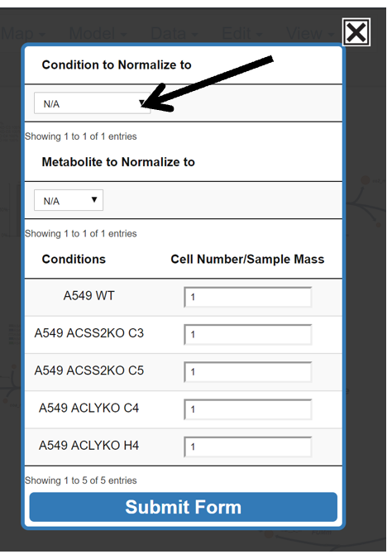Viewport: 392px width, 559px height.
Task: Select the Cell Number/Sample Mass column header
Action: pyautogui.click(x=247, y=259)
